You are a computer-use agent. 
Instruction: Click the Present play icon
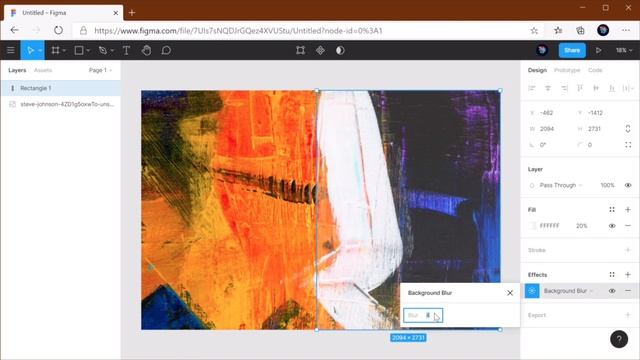point(598,50)
